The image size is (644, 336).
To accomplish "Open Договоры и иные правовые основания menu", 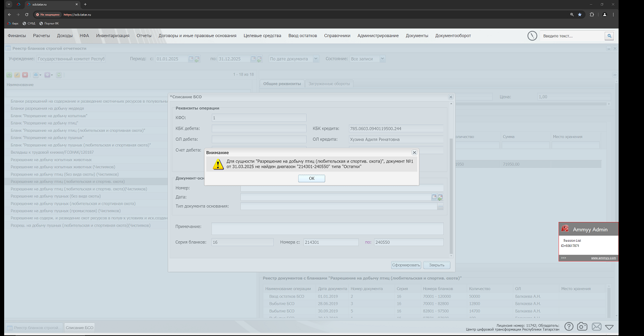I will coord(198,35).
